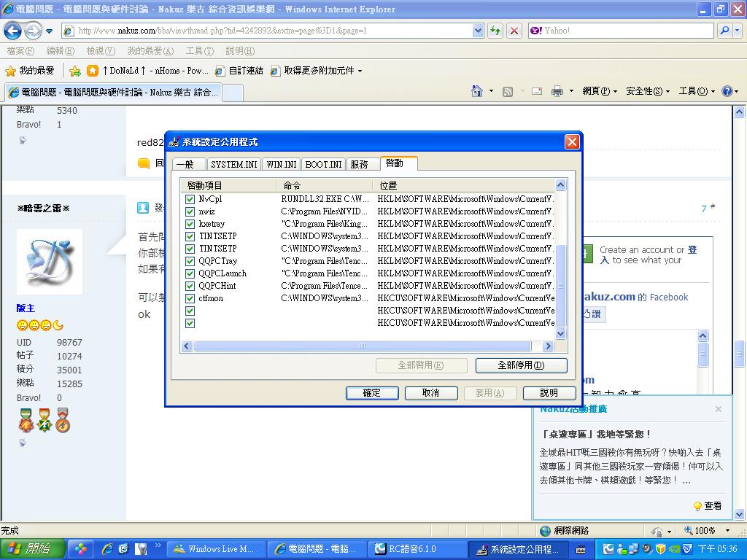Click the startup list horizontal scrollbar thumb
Viewport: 747px width, 560px height.
click(x=363, y=346)
